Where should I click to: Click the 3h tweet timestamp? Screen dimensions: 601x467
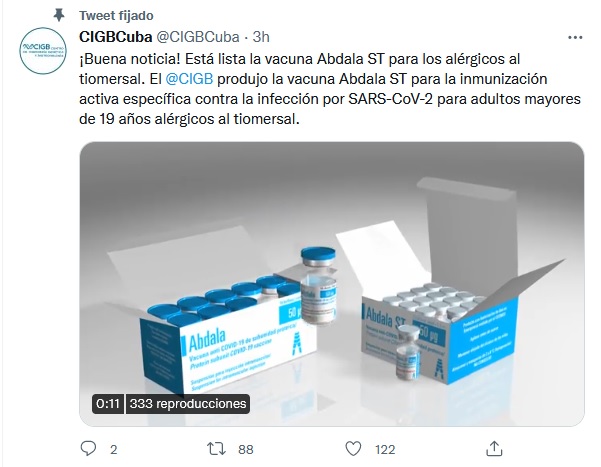click(x=261, y=37)
